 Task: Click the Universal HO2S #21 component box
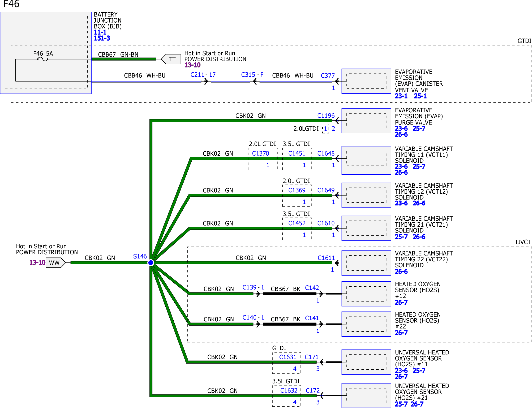coord(366,395)
